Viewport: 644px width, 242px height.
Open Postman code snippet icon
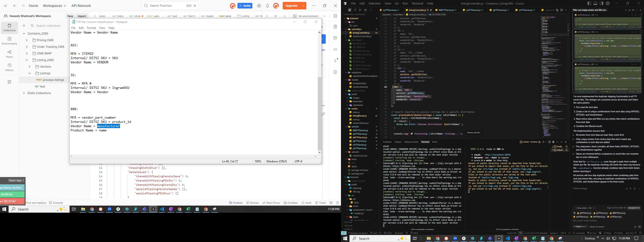tap(335, 49)
